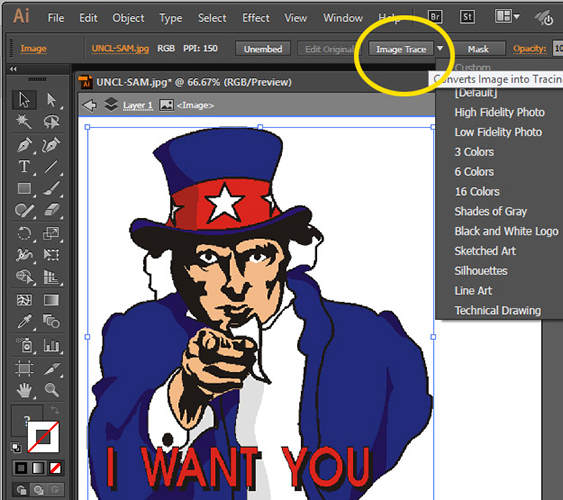Select the Lasso tool
The image size is (563, 500).
51,122
